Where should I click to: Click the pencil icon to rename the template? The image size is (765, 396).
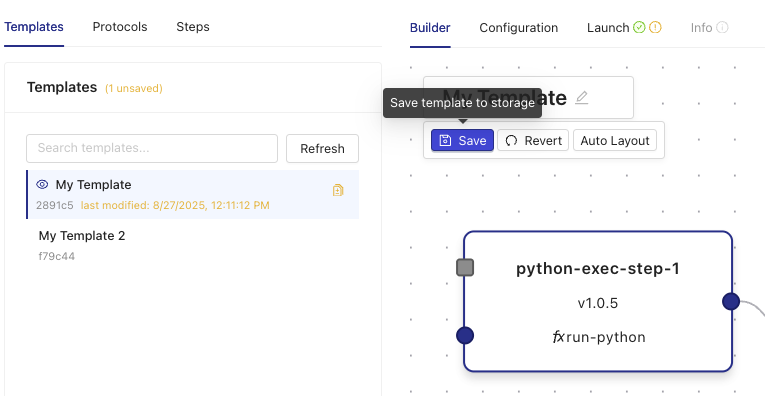(x=581, y=98)
